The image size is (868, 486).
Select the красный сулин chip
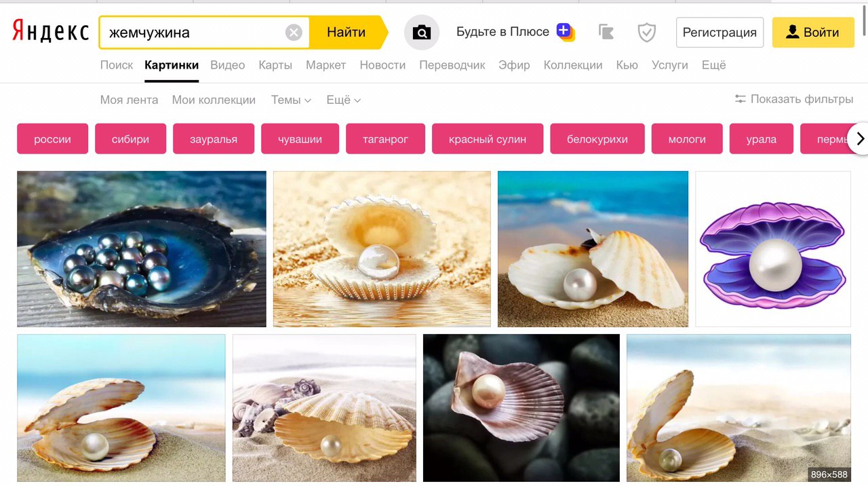pos(488,139)
